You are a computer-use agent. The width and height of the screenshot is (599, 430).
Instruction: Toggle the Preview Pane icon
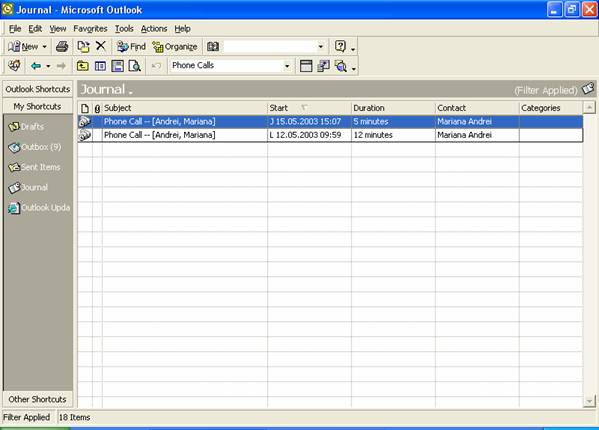tap(117, 66)
